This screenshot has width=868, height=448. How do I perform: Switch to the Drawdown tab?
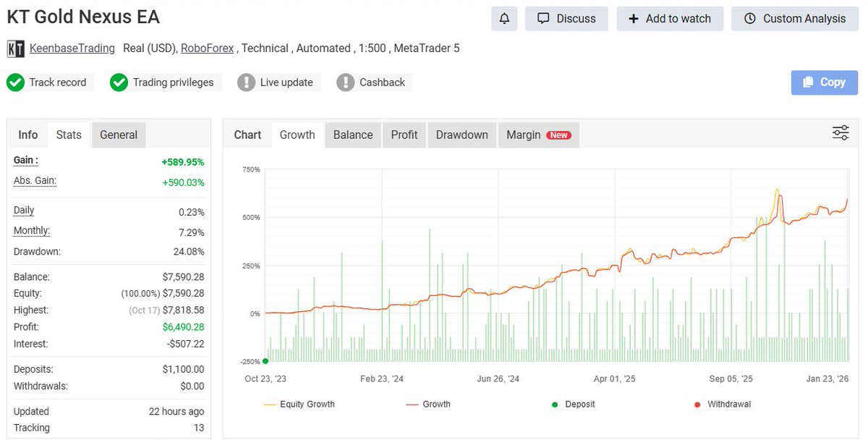[x=461, y=135]
